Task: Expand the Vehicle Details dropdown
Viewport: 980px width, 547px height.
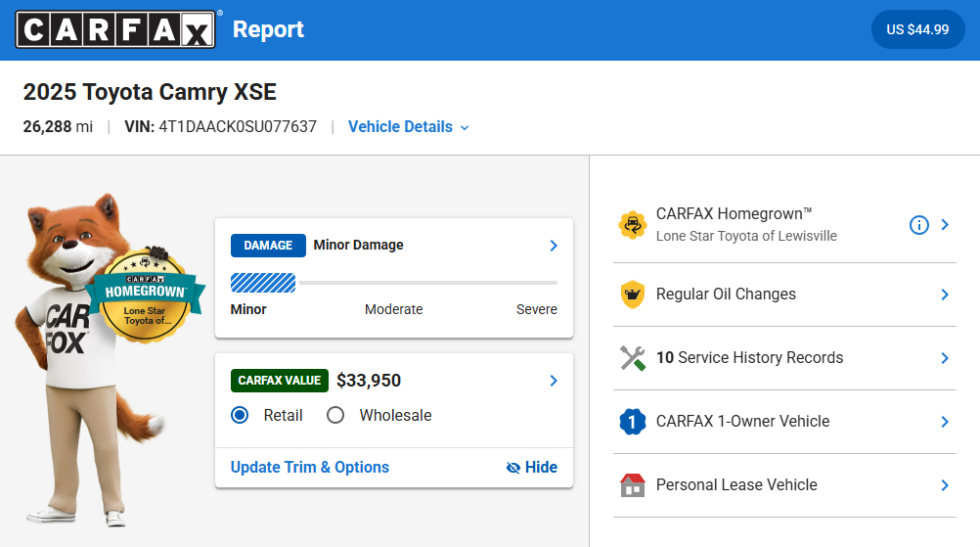Action: 408,127
